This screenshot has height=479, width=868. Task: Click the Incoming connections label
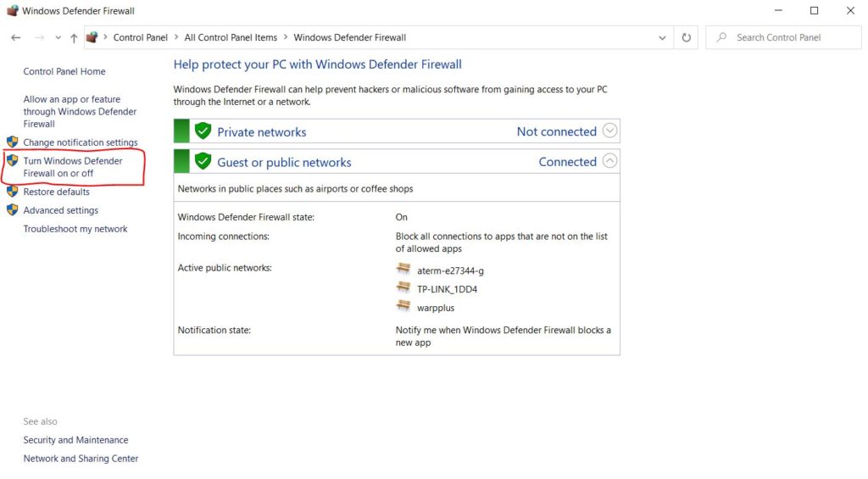(x=223, y=236)
